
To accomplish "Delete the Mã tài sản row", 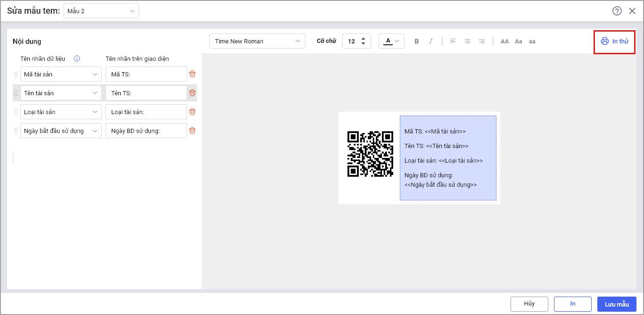I will coord(192,74).
